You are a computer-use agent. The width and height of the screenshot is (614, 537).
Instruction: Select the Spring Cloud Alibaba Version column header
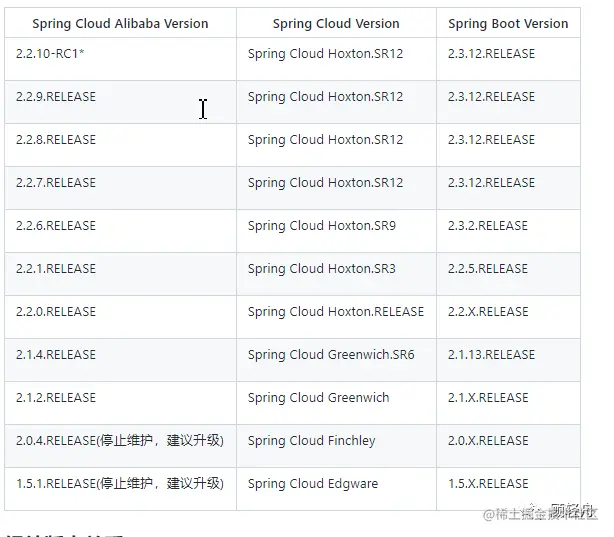pyautogui.click(x=120, y=23)
